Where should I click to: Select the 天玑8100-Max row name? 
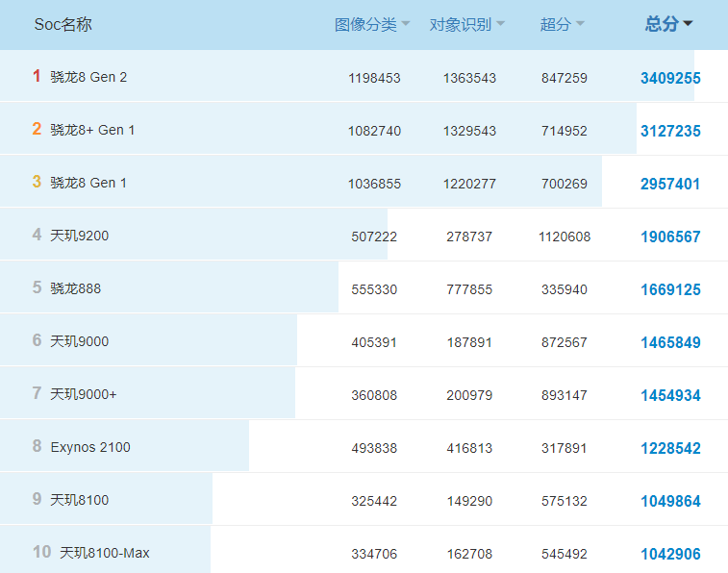click(105, 553)
